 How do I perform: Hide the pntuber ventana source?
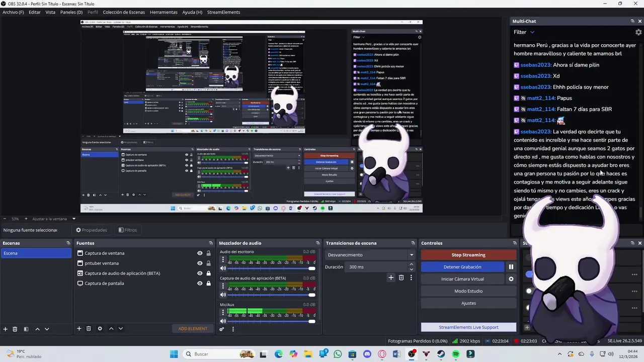point(200,263)
